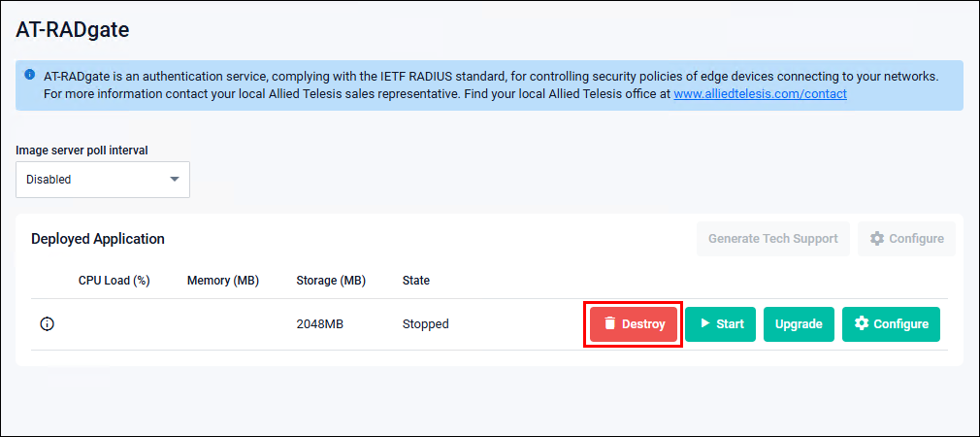Click the gear icon on the greyed-out Configure button
Screen dimensions: 980x437
tap(877, 239)
